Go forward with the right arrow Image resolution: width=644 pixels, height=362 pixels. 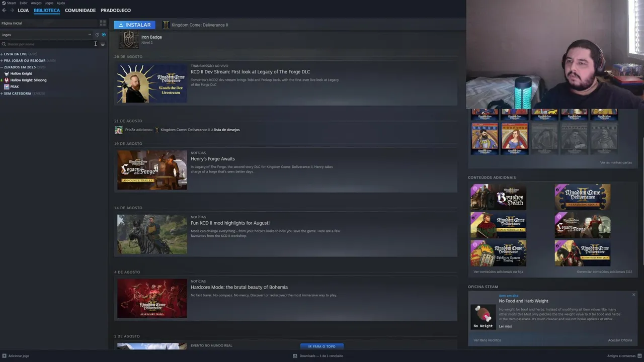click(12, 10)
